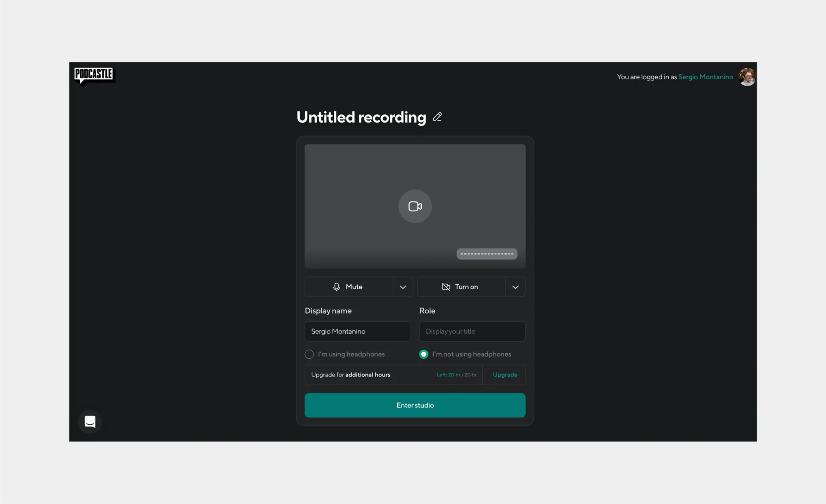Click the microphone level indicator bar
The height and width of the screenshot is (504, 826).
coord(487,253)
